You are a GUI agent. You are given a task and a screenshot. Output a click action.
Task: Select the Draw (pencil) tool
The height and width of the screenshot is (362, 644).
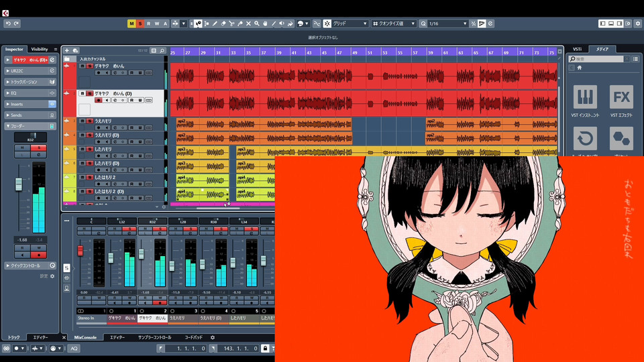215,24
